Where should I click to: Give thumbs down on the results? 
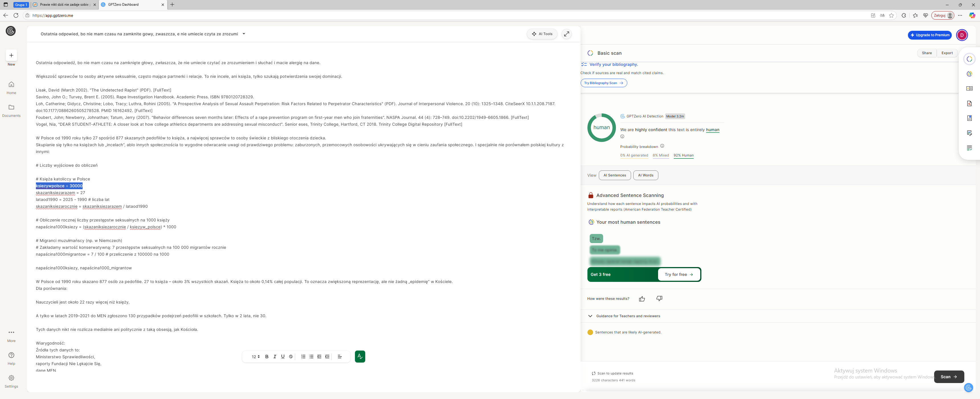point(659,298)
